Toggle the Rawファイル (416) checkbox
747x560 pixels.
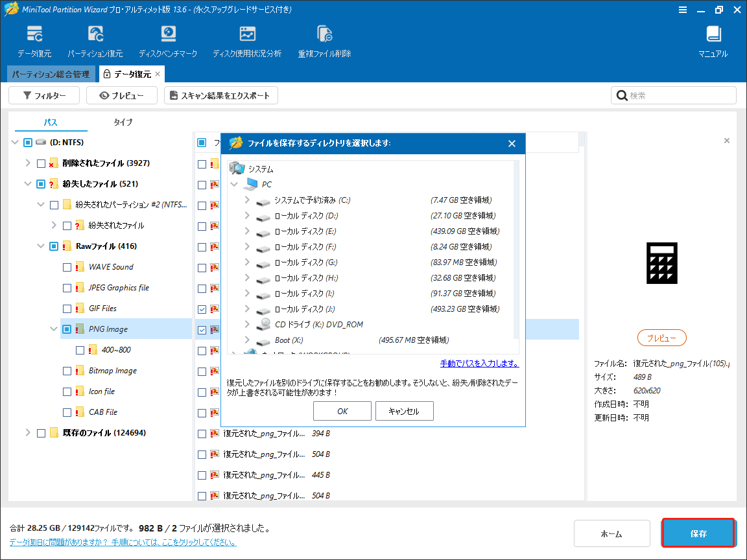pyautogui.click(x=54, y=246)
